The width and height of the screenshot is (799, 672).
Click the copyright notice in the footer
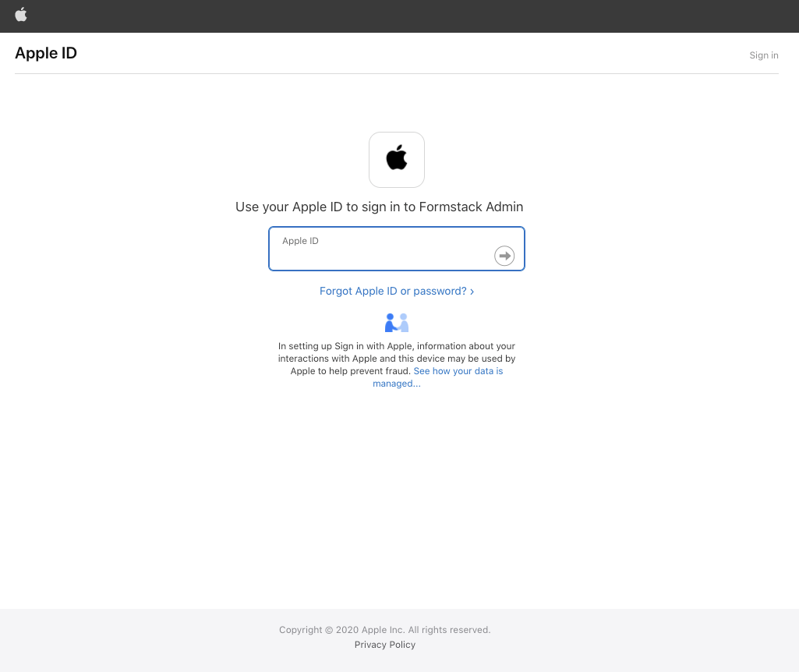(x=384, y=629)
